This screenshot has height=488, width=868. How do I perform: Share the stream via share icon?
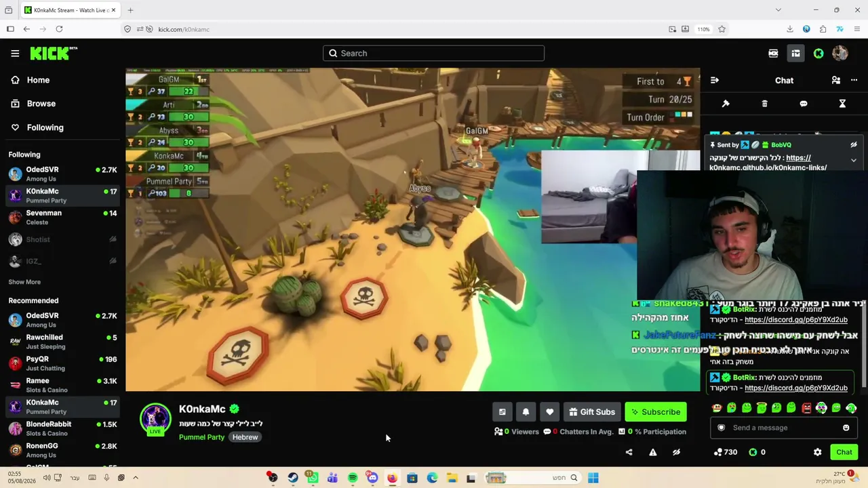(x=629, y=452)
